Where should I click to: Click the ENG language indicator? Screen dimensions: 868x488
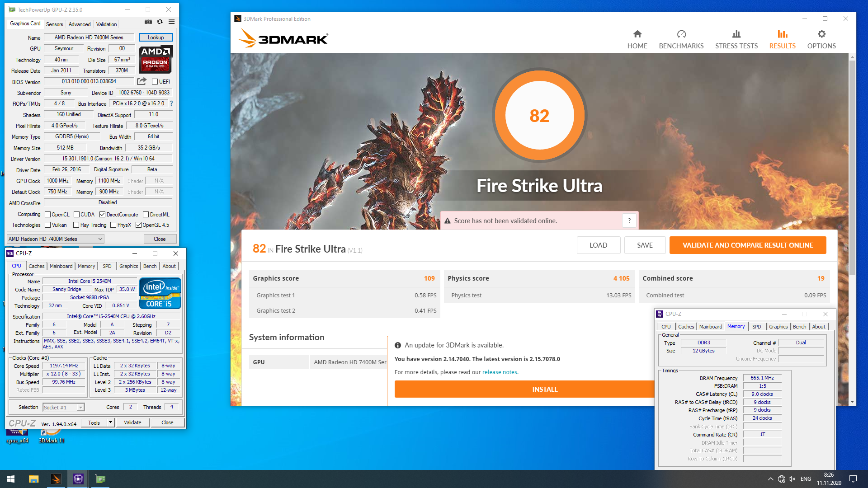(806, 479)
